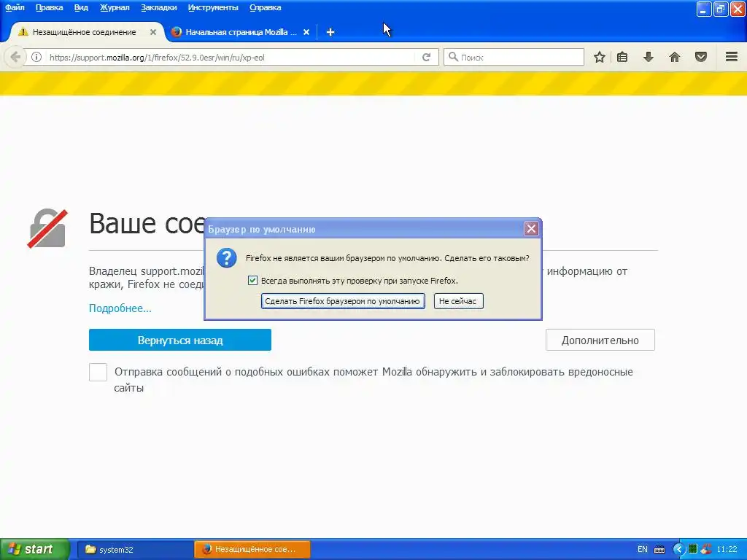Click Сделать Firefox браузером по умолчанию button
Image resolution: width=747 pixels, height=560 pixels.
pyautogui.click(x=343, y=301)
